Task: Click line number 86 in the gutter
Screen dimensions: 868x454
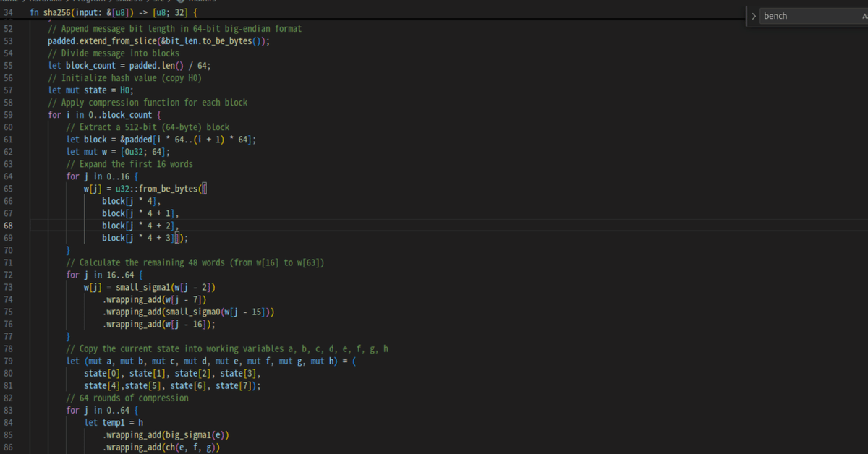Action: tap(8, 447)
